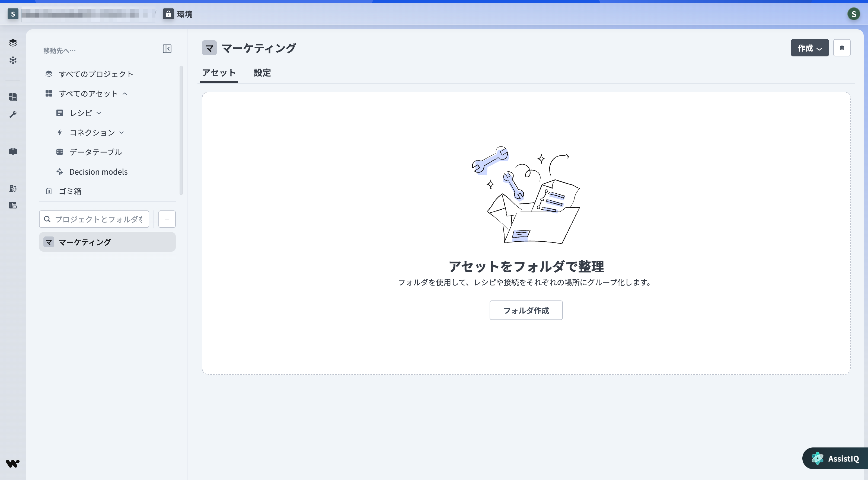Click the アセットをフォルダで整理 heading
The height and width of the screenshot is (480, 868).
(x=526, y=267)
